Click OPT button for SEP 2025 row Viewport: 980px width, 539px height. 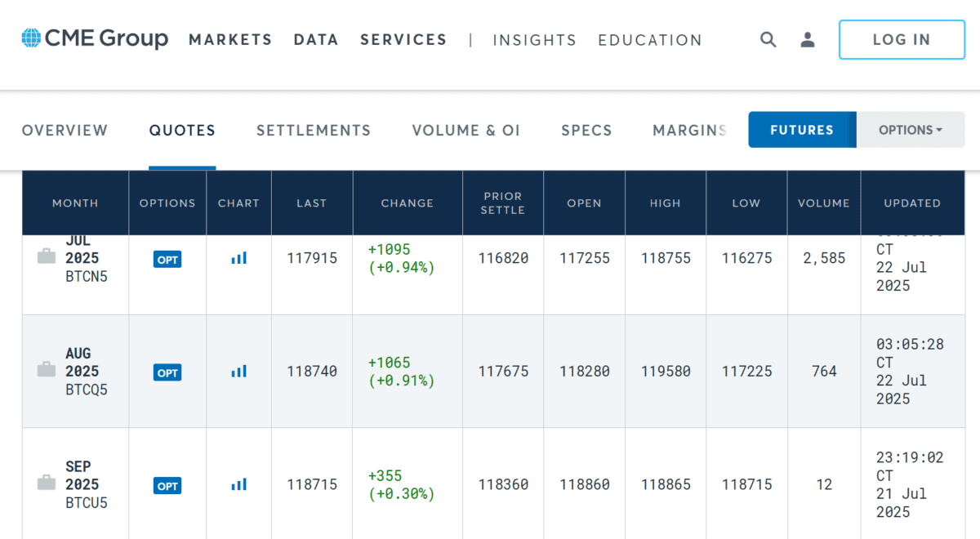tap(167, 486)
